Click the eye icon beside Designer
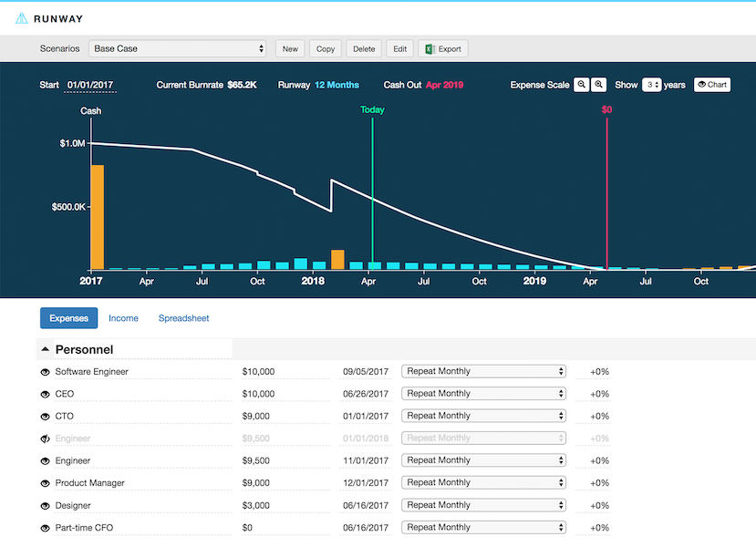 [x=45, y=505]
